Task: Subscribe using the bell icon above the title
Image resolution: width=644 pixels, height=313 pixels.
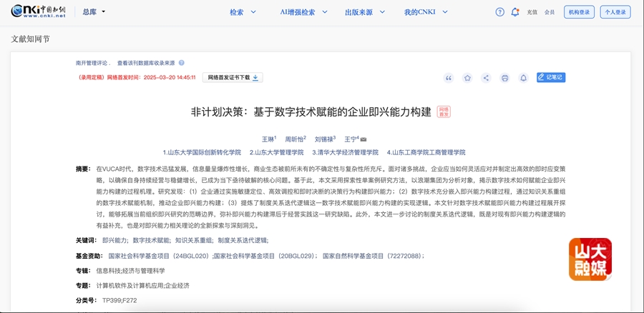Action: [523, 78]
